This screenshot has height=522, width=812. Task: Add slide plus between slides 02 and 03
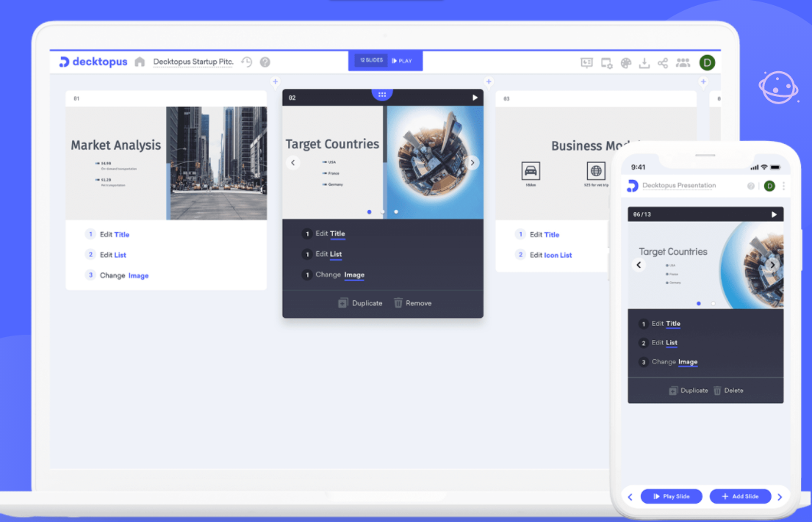(489, 81)
